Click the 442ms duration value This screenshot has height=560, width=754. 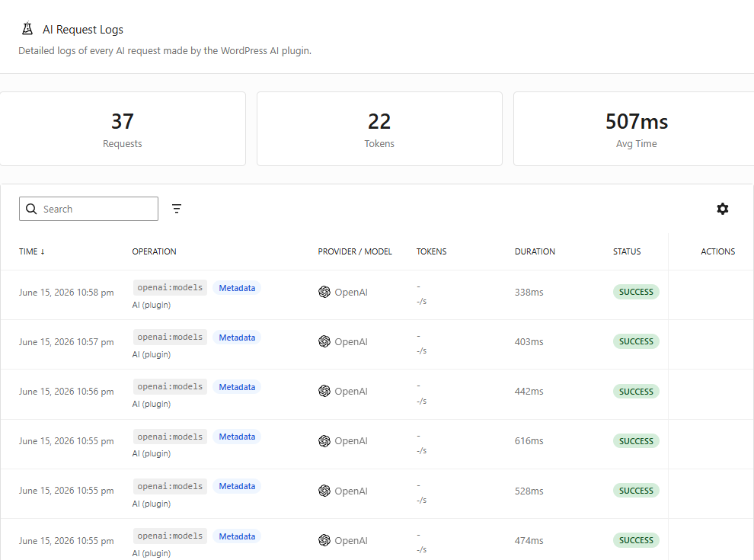coord(529,391)
